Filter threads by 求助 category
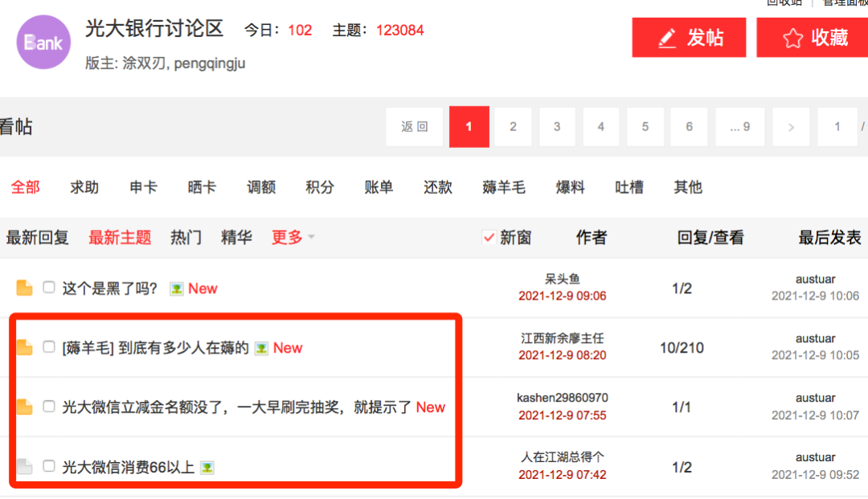The image size is (868, 499). pos(84,187)
